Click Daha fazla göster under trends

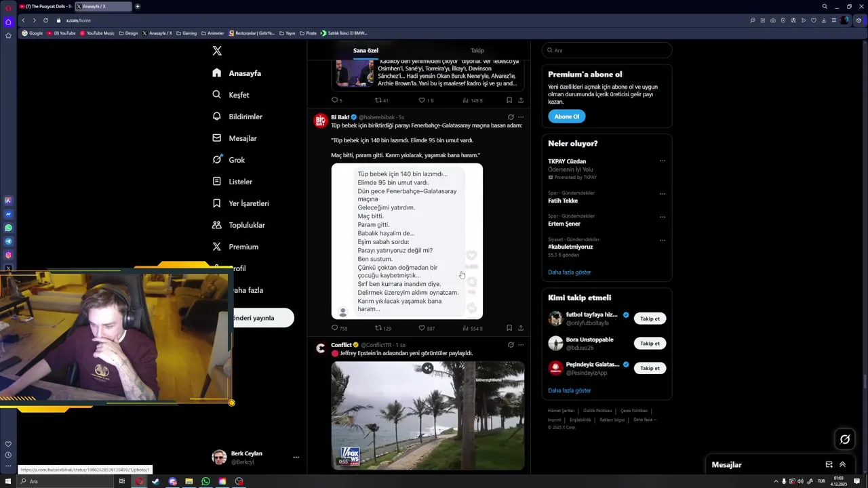(570, 272)
